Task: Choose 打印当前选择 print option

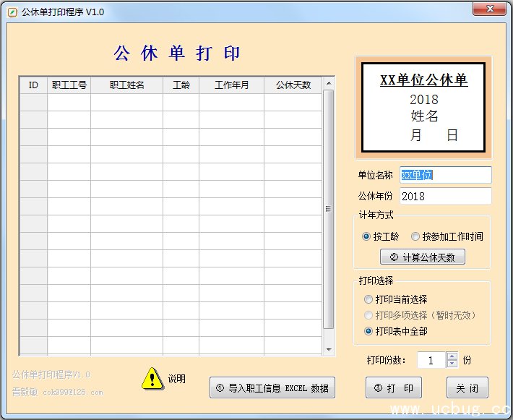Action: tap(369, 299)
